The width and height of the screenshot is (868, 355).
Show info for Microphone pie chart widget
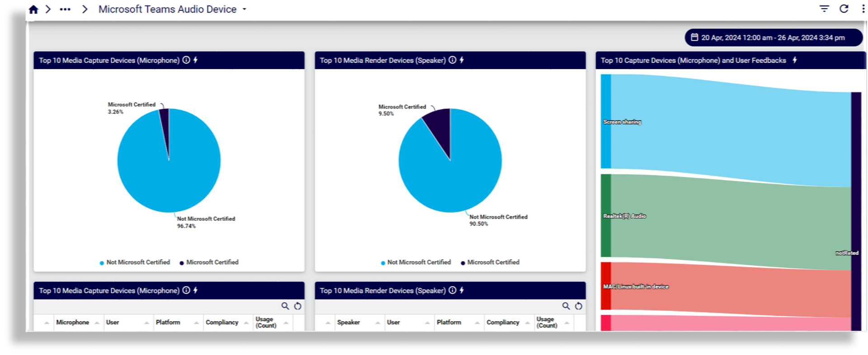click(186, 60)
